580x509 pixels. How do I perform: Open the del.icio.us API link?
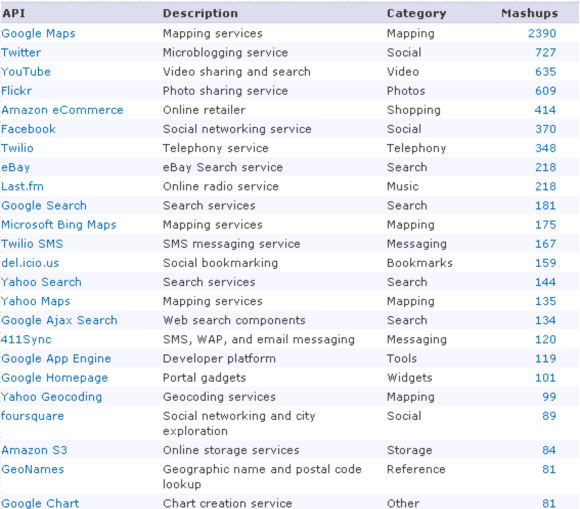(x=30, y=263)
